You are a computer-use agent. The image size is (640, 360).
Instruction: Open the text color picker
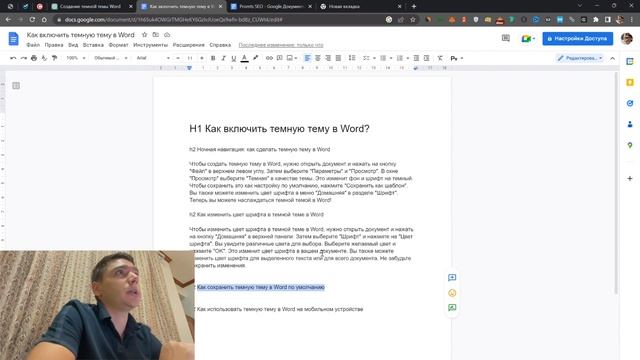(244, 58)
